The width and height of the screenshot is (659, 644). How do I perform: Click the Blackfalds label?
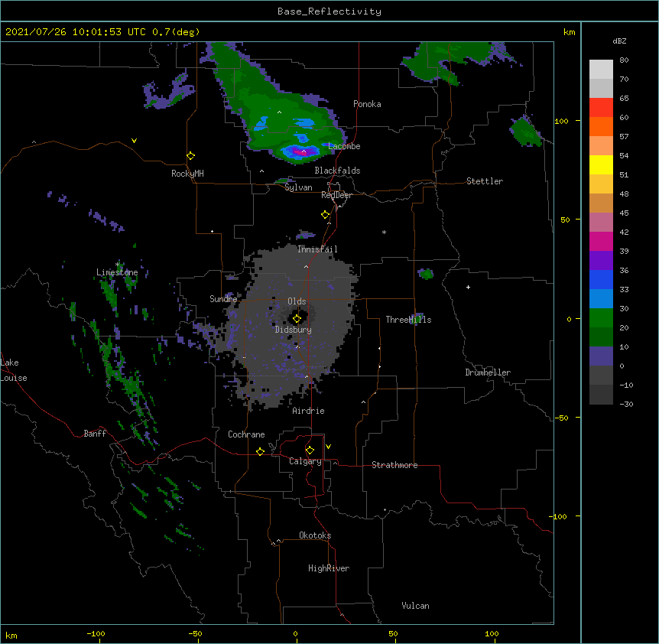pos(337,171)
